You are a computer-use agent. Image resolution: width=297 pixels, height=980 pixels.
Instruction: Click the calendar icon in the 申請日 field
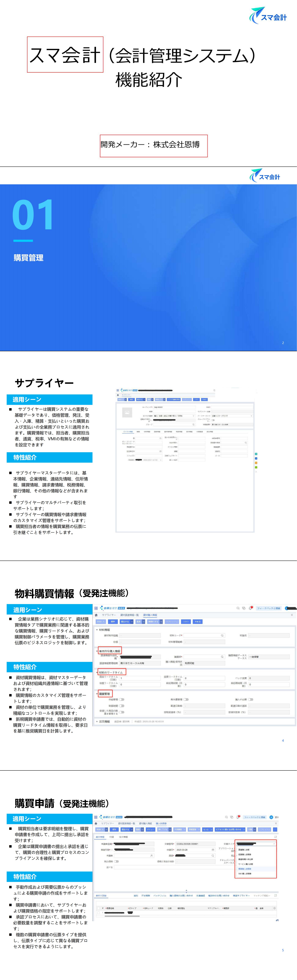click(x=213, y=850)
